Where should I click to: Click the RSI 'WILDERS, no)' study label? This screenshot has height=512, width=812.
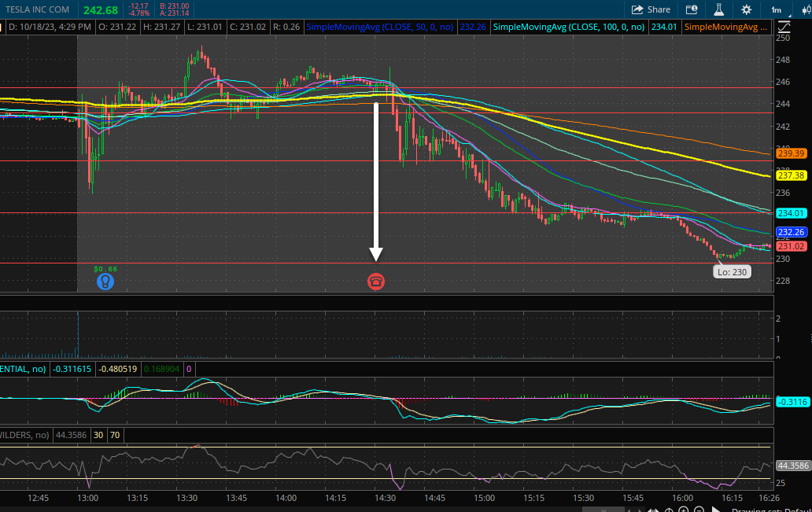point(24,435)
